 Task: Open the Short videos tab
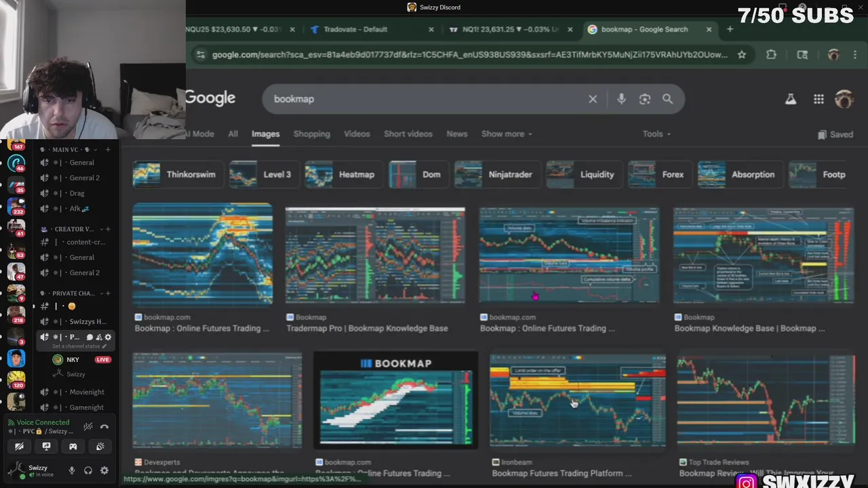click(x=408, y=134)
